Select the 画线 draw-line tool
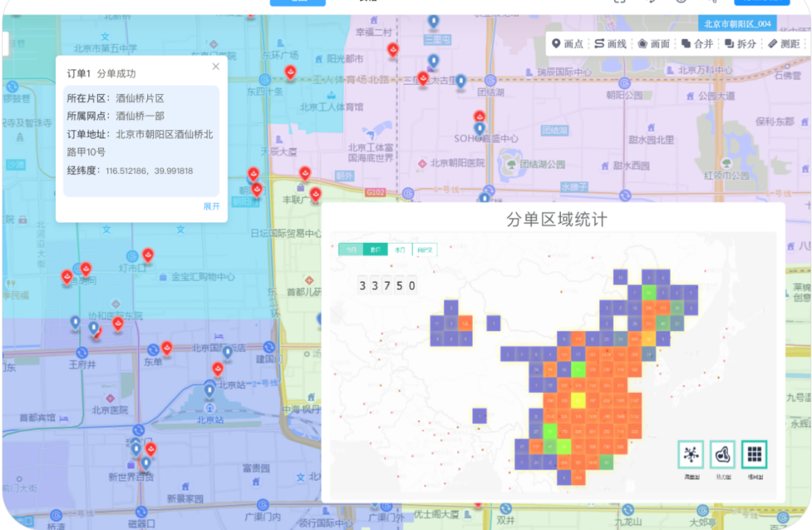 (610, 43)
